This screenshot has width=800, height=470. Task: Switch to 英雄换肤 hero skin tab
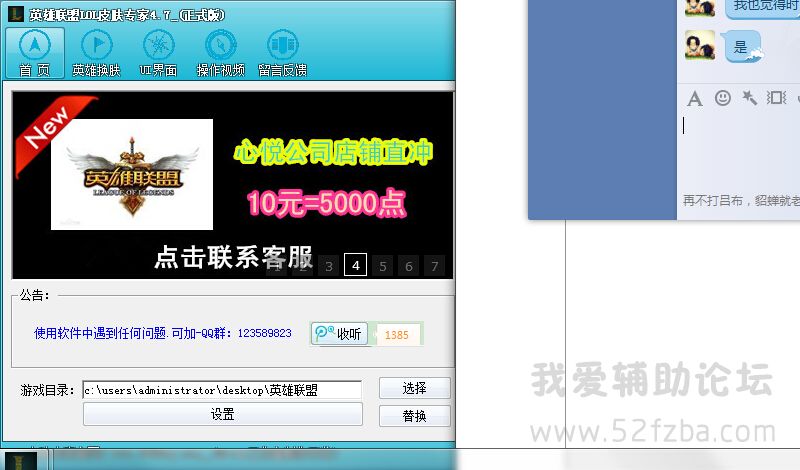96,53
